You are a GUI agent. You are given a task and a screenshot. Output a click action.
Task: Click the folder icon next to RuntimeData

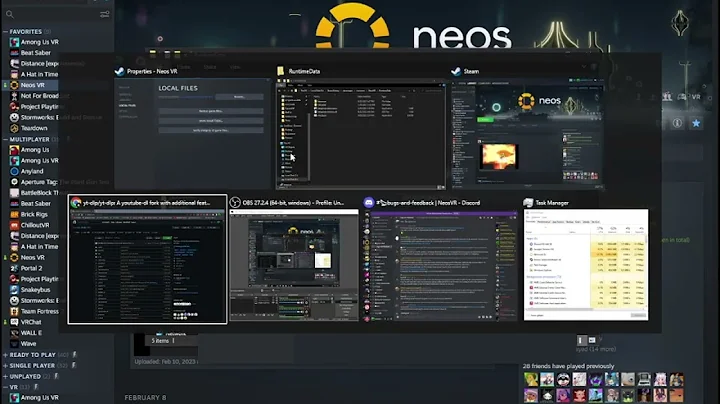tap(281, 71)
